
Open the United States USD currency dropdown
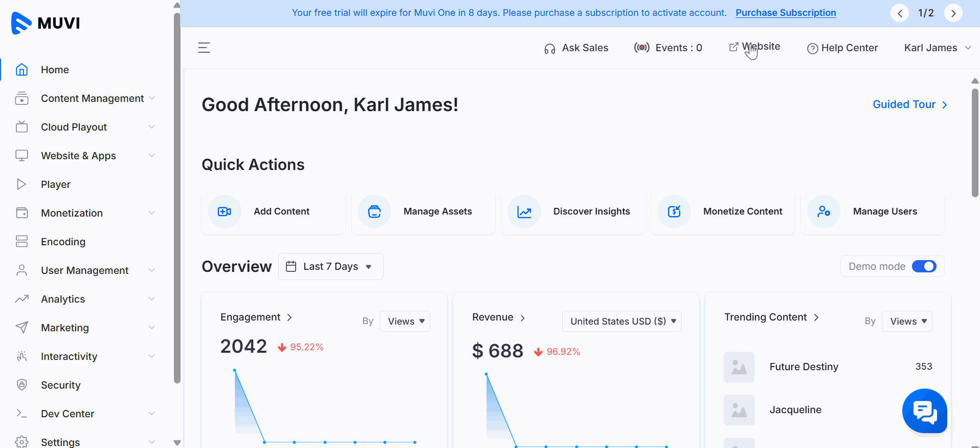click(622, 321)
